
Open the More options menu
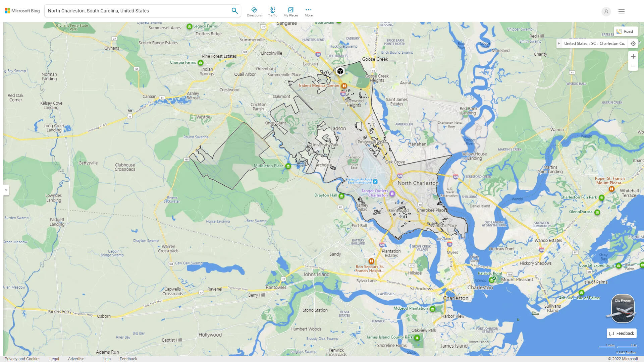tap(308, 11)
